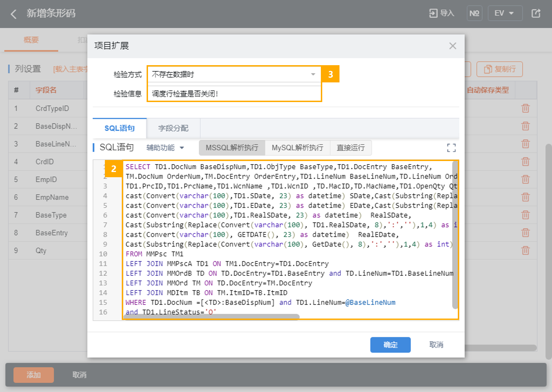Select the EmpID field cell

click(46, 179)
